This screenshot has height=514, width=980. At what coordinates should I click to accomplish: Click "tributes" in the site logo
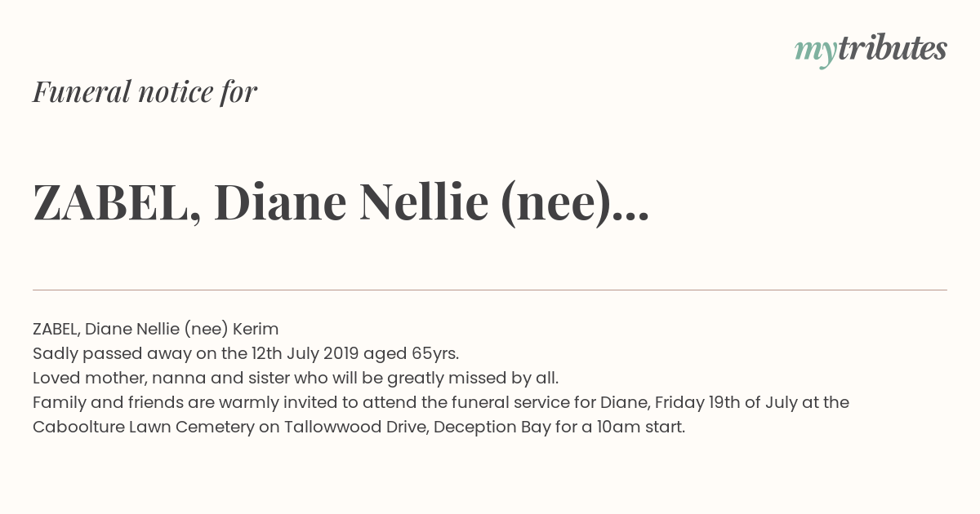(x=892, y=48)
